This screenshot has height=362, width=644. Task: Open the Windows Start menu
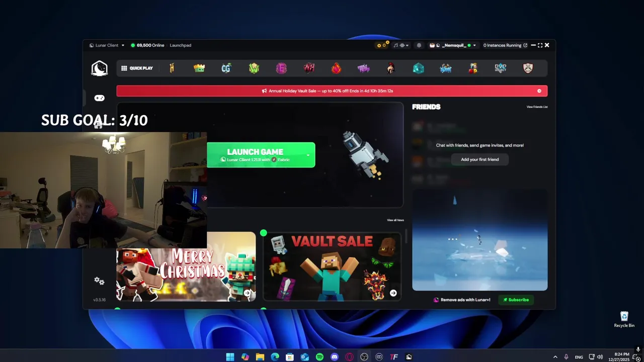[x=230, y=357]
